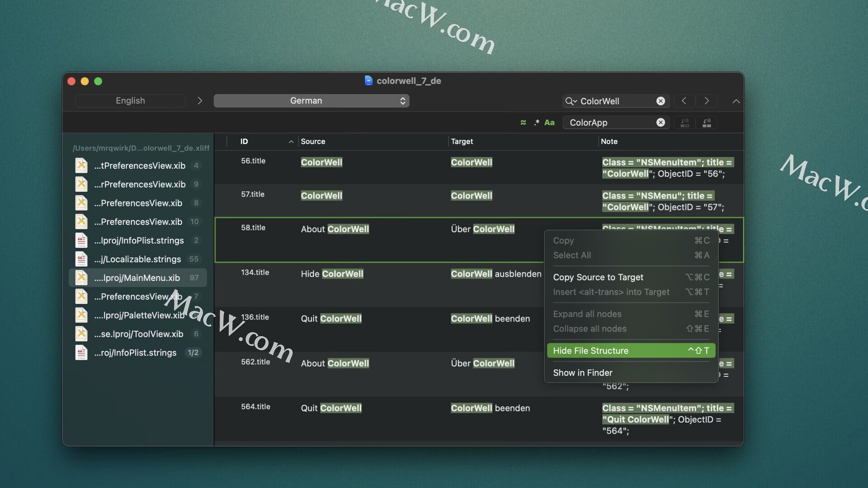Select ...lproj/InfoPlist.strings with count 2
Screen dimensions: 868x488
138,240
